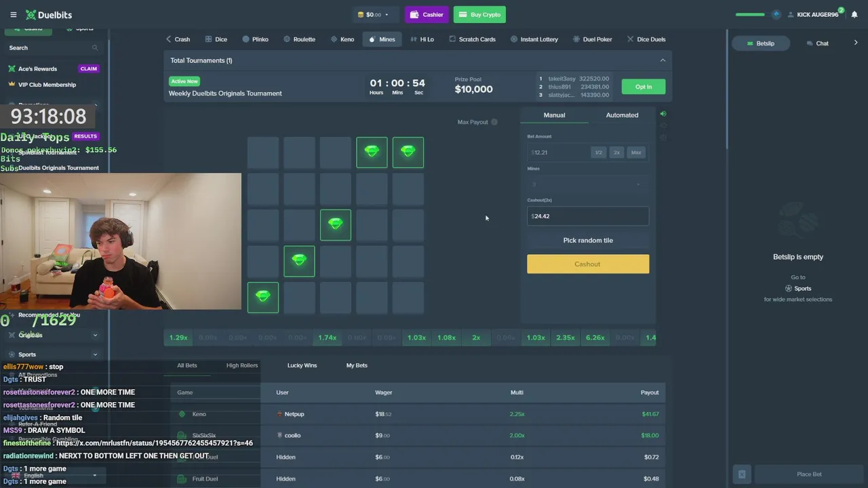The image size is (868, 488).
Task: Open the Scratch Cards game tab
Action: click(472, 39)
